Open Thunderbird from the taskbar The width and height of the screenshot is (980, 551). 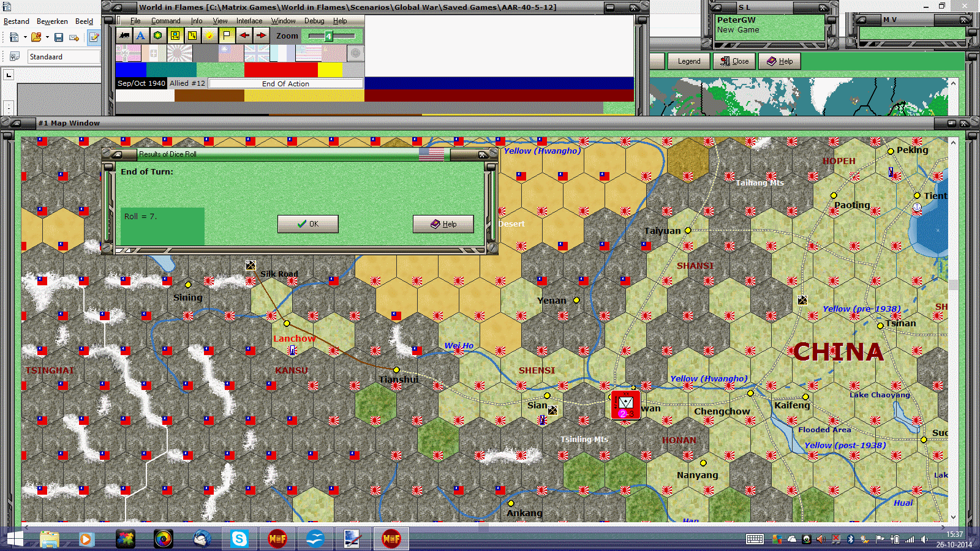coord(202,539)
